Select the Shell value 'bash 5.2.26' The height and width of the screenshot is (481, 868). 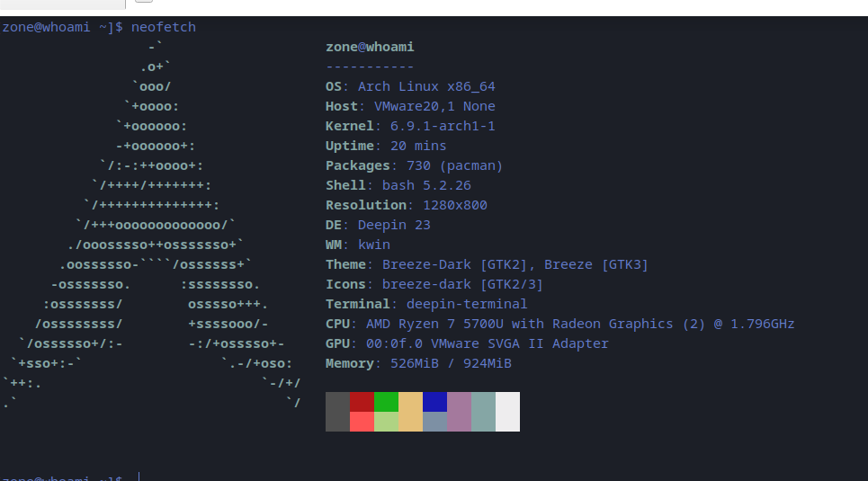pos(426,185)
